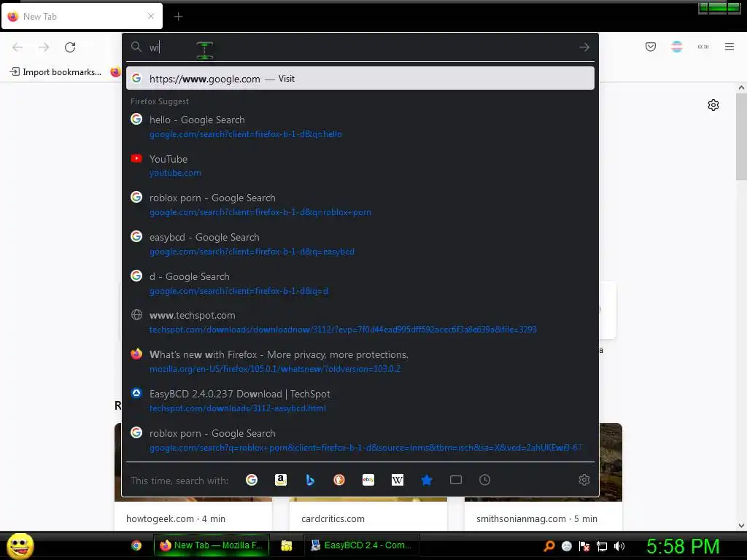
Task: Visit https://www.google.com suggestion
Action: [x=360, y=79]
